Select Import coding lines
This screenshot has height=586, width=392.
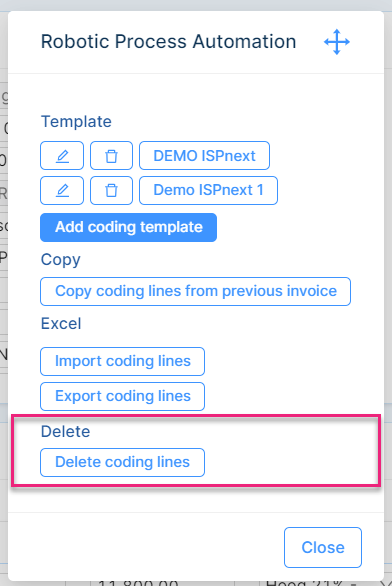pyautogui.click(x=123, y=361)
